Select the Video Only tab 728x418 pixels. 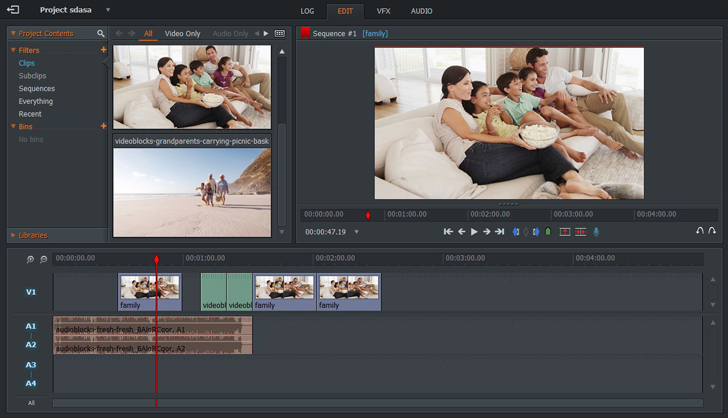[182, 34]
